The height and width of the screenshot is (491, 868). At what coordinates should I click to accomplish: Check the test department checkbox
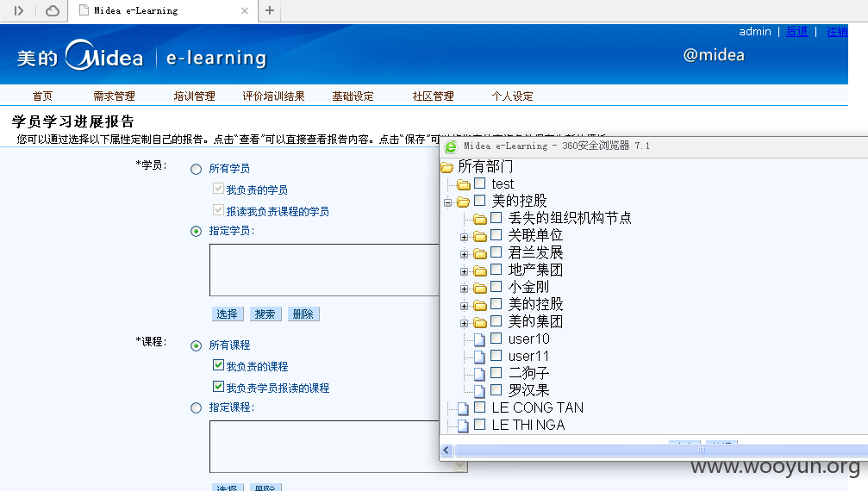(x=480, y=183)
